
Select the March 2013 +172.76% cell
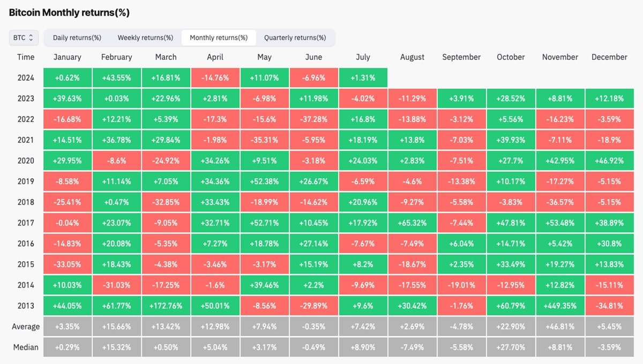click(166, 306)
